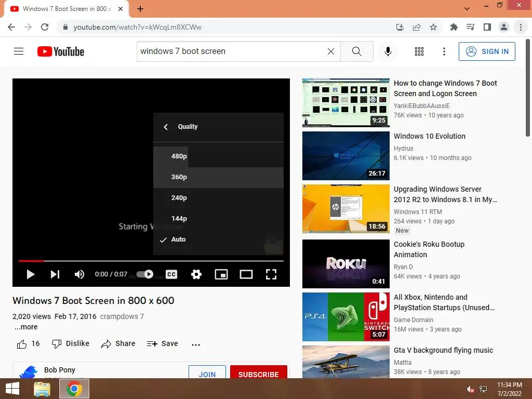This screenshot has width=532, height=399.
Task: Subscribe to the channel
Action: coord(259,373)
